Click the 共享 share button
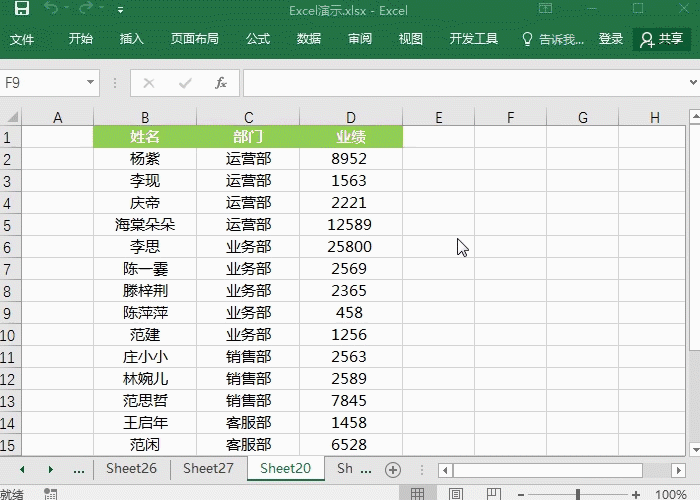This screenshot has height=500, width=700. click(x=662, y=39)
